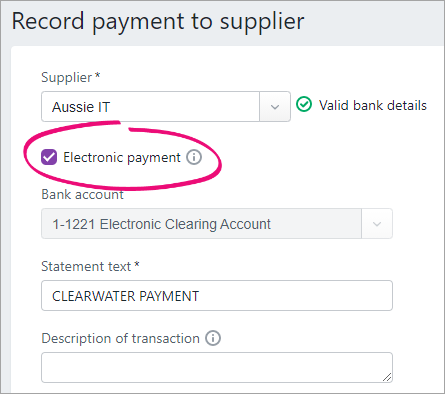445x394 pixels.
Task: Click the Statement text field label
Action: tap(86, 266)
